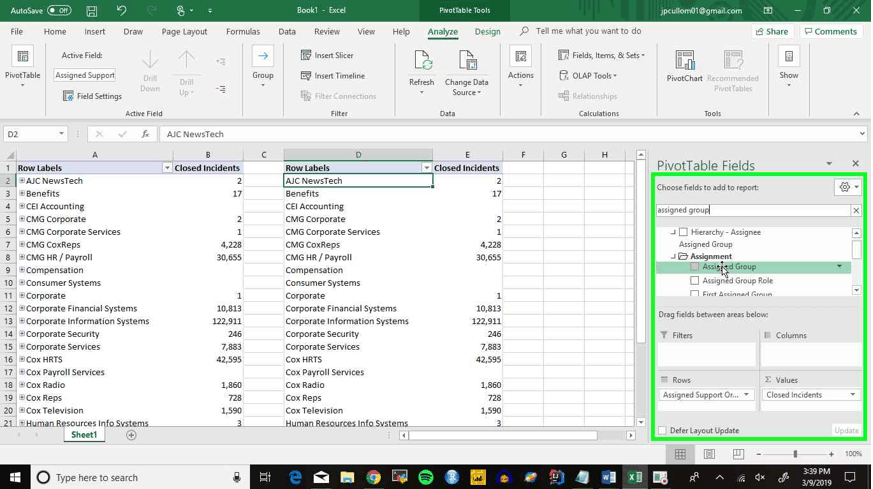The image size is (873, 489).
Task: Click the zoom slider handle
Action: point(795,454)
